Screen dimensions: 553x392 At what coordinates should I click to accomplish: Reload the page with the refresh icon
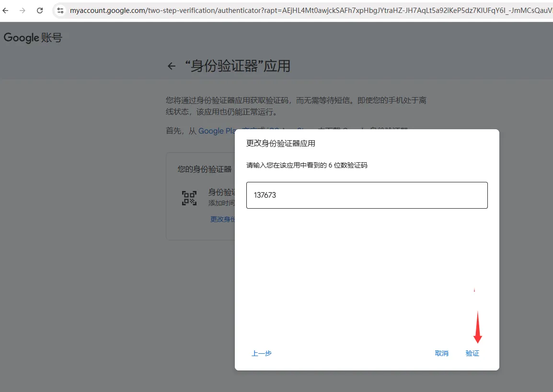pyautogui.click(x=40, y=11)
